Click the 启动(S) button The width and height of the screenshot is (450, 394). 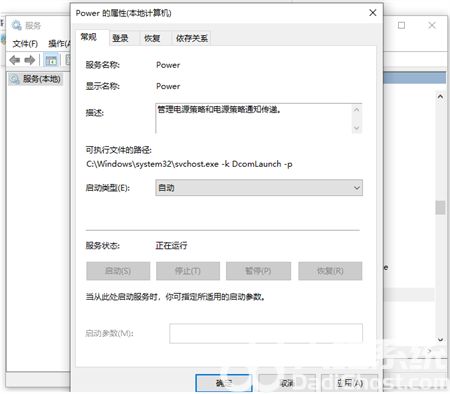[118, 271]
